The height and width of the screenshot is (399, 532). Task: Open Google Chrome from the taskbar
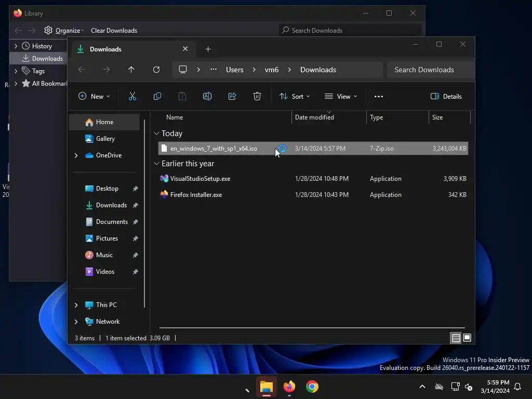312,387
